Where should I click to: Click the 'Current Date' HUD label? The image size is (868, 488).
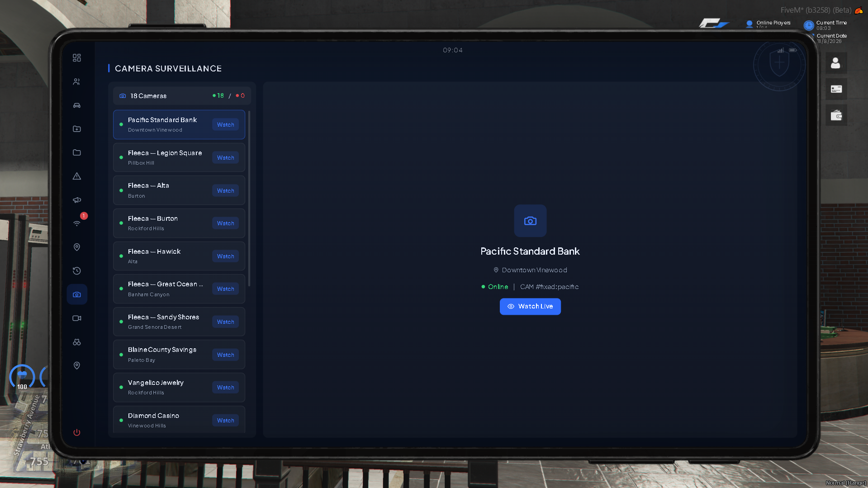pyautogui.click(x=832, y=36)
